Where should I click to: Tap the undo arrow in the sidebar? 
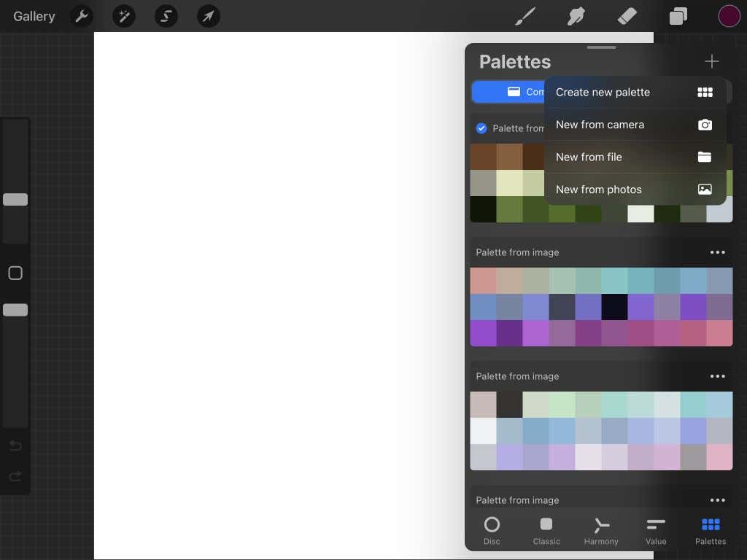tap(15, 445)
